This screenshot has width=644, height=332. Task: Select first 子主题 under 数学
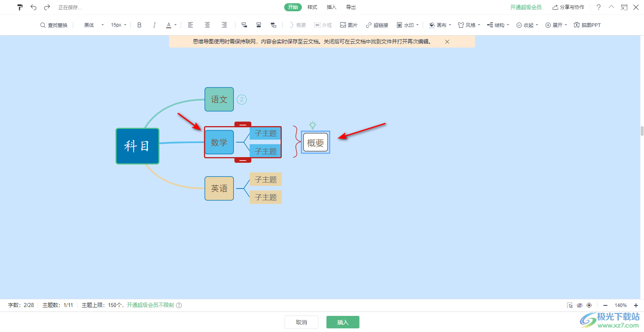click(x=266, y=133)
